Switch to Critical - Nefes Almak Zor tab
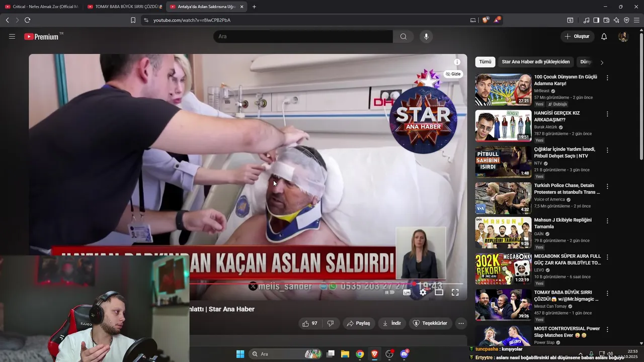 click(41, 7)
